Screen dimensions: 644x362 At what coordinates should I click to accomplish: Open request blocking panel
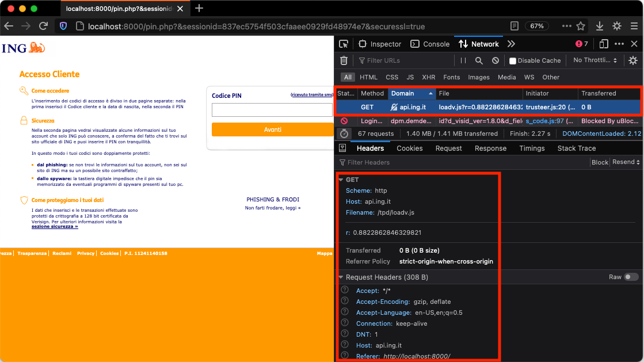(496, 60)
